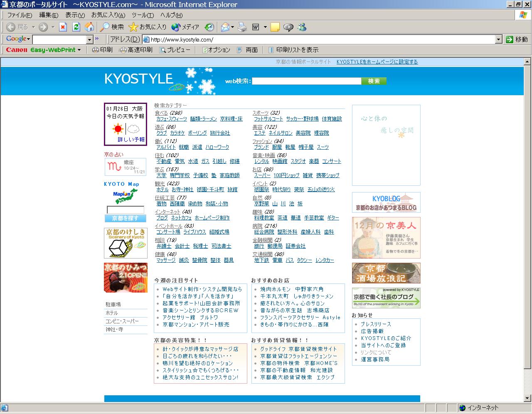
Task: Open the KYOBLOG banner
Action: [x=386, y=202]
